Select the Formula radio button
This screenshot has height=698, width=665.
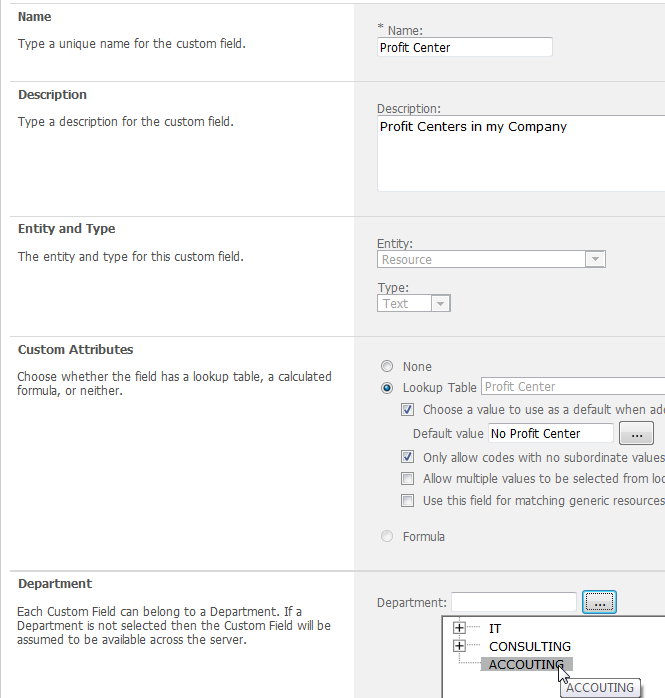coord(387,537)
